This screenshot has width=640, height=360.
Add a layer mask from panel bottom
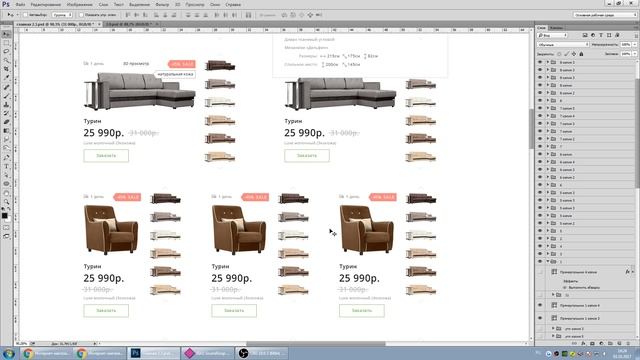click(x=592, y=344)
